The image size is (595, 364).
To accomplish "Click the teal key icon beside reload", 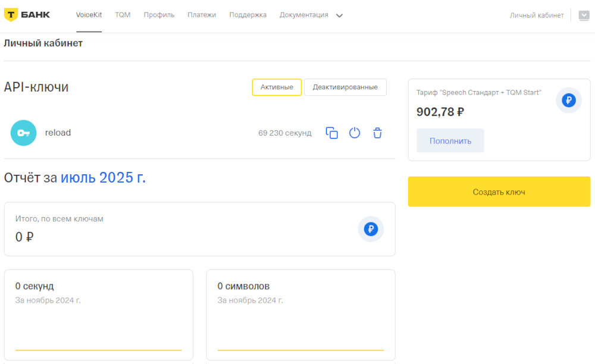I will (x=23, y=133).
